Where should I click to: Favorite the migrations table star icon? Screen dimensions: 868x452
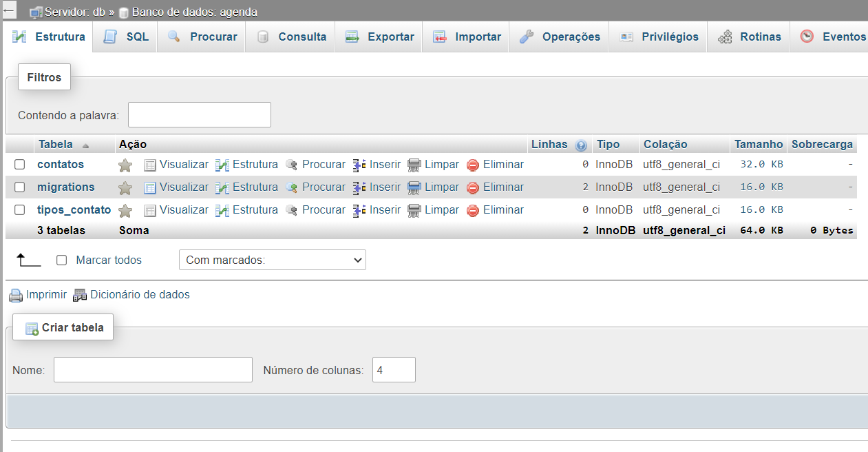tap(125, 188)
